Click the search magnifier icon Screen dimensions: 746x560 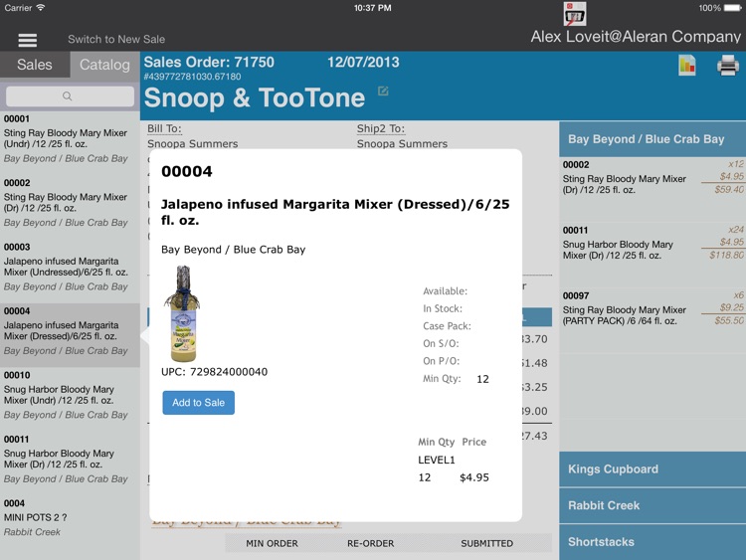(67, 96)
